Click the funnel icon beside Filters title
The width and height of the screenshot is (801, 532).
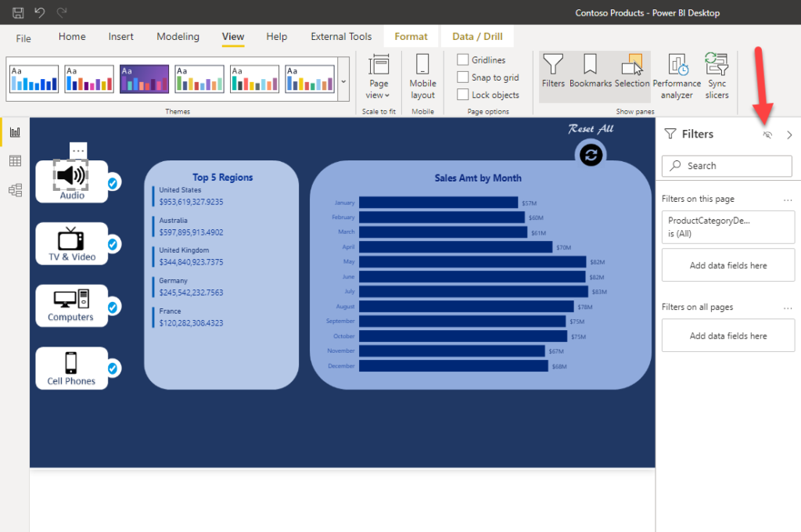pyautogui.click(x=670, y=134)
